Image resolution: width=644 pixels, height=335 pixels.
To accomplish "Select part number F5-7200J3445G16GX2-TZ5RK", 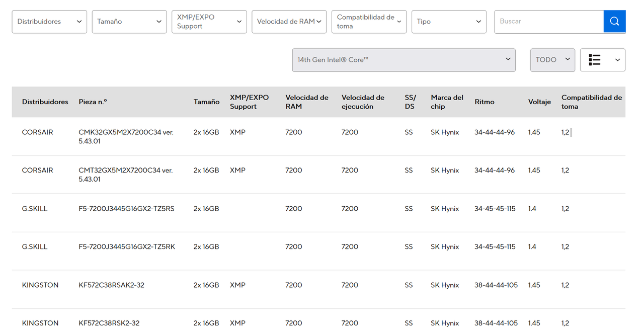I will coord(127,247).
